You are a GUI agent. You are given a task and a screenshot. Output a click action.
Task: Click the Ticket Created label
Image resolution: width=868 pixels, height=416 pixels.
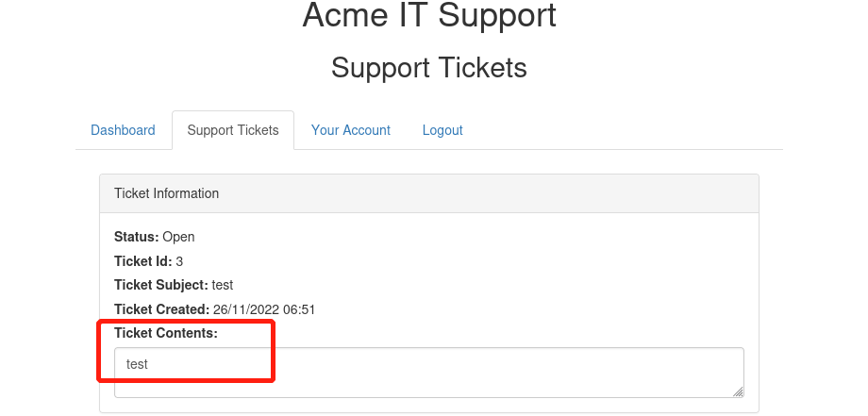point(161,309)
